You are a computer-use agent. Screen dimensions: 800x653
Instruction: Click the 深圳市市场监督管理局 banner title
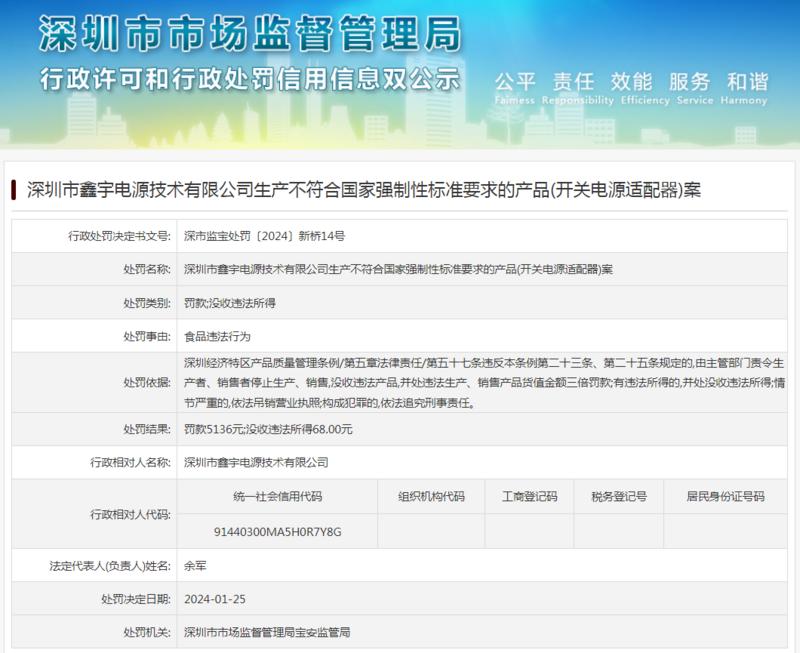[250, 34]
